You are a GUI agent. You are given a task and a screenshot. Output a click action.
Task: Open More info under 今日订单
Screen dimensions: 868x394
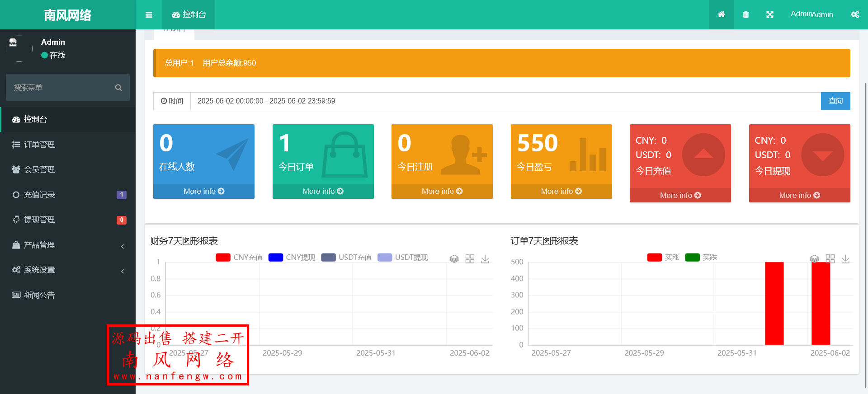click(x=323, y=191)
